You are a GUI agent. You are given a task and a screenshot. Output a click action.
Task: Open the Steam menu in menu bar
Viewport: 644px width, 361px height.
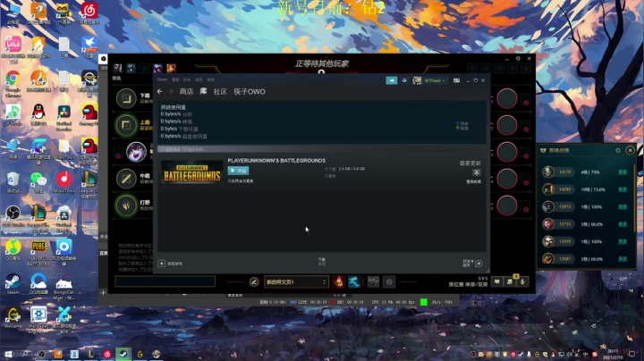tap(162, 80)
